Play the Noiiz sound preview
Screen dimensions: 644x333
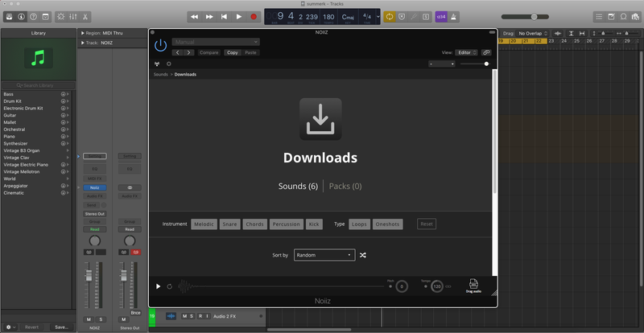tap(159, 286)
